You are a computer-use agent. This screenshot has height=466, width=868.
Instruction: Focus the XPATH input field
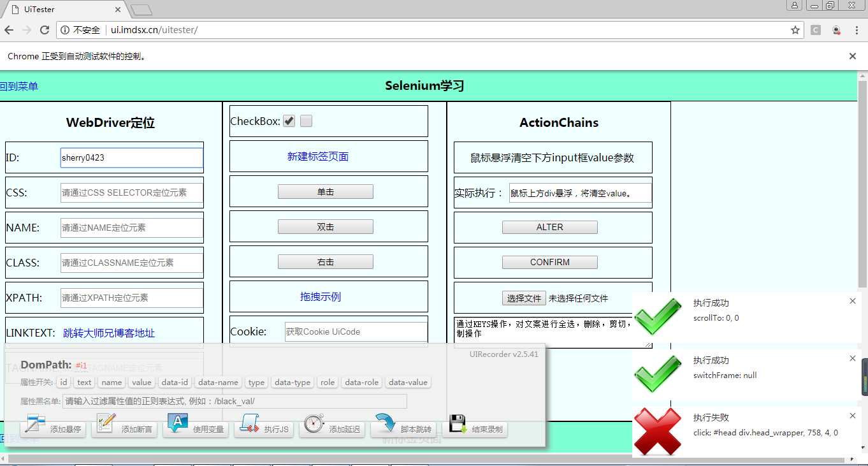(132, 298)
